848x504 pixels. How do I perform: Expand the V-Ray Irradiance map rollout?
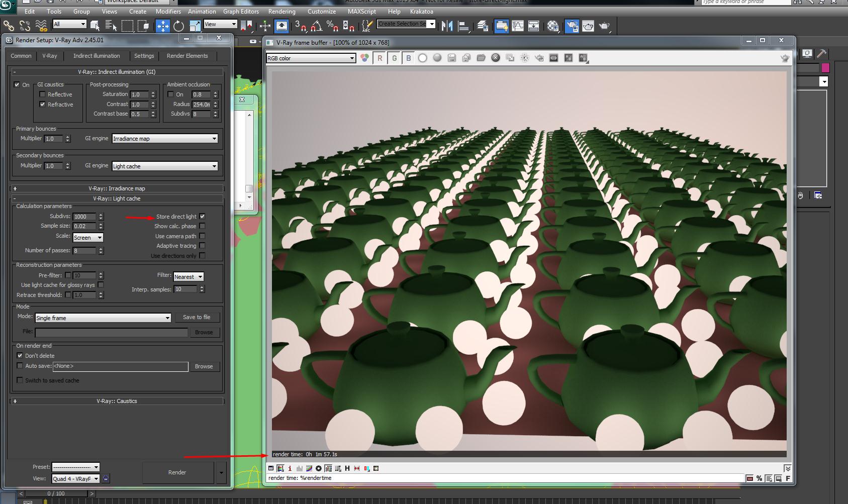click(x=117, y=188)
